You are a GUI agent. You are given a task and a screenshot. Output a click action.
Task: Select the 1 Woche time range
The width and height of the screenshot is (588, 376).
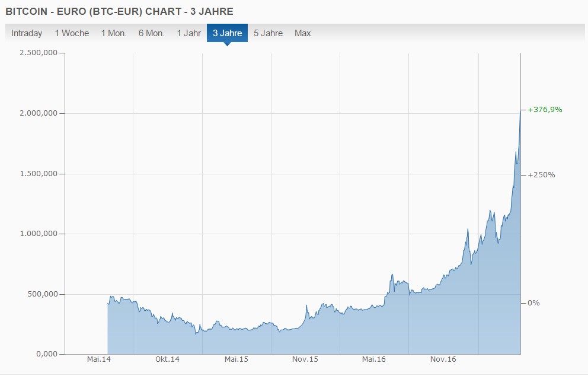coord(72,33)
